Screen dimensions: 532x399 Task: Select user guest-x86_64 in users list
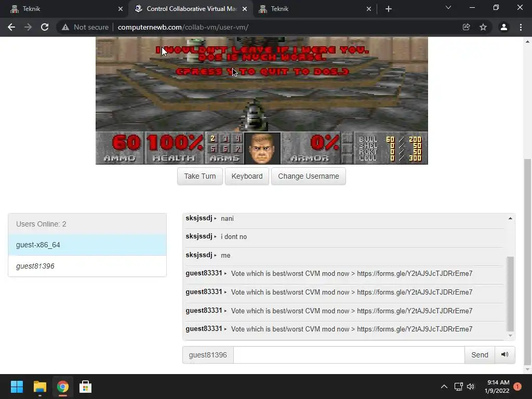tap(87, 245)
